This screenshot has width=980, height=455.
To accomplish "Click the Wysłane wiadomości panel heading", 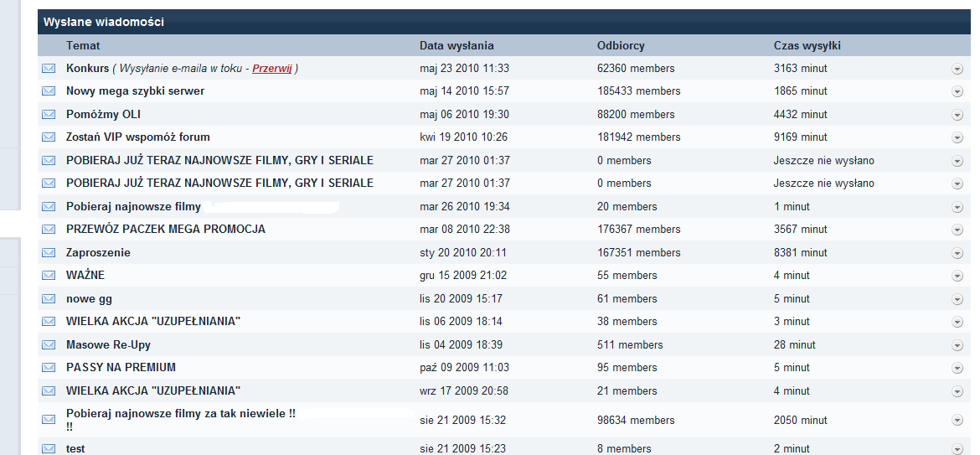I will click(x=104, y=22).
